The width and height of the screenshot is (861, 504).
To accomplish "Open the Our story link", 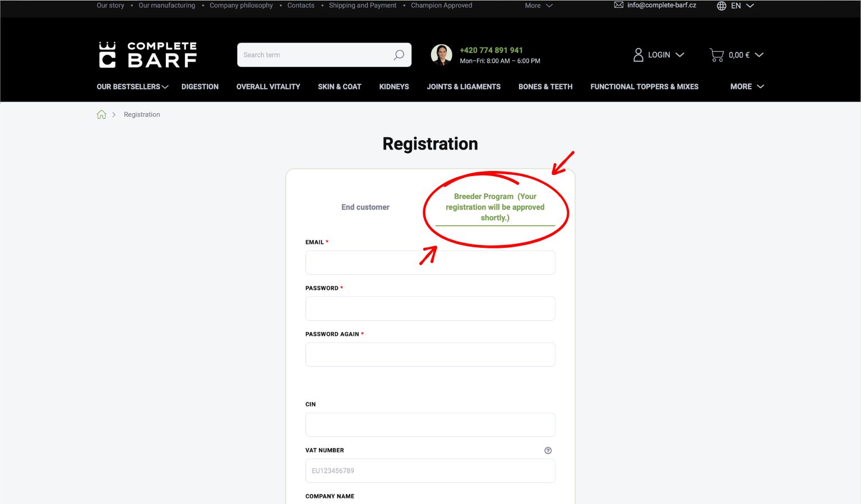I will [110, 5].
